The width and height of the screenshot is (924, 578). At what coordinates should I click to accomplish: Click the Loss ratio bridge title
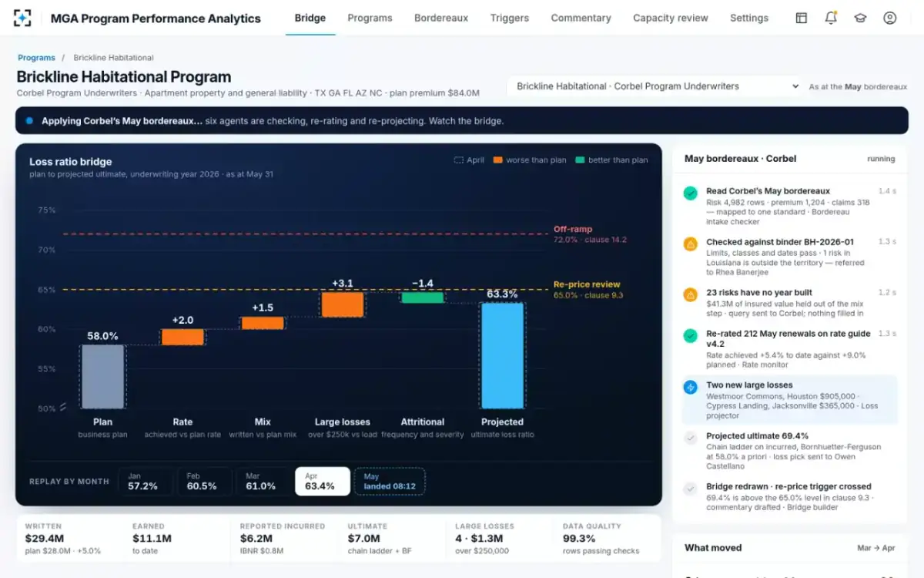coord(71,162)
